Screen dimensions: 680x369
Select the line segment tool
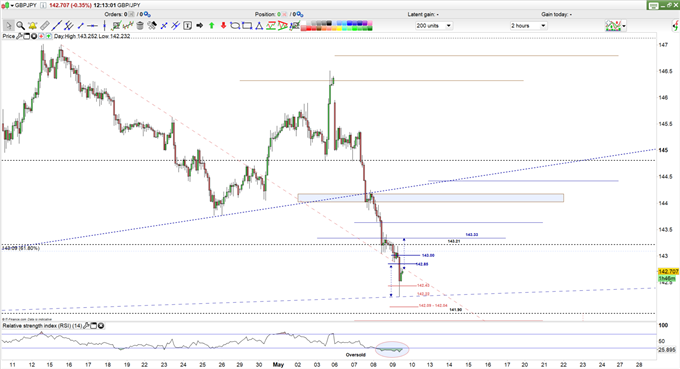[x=81, y=26]
